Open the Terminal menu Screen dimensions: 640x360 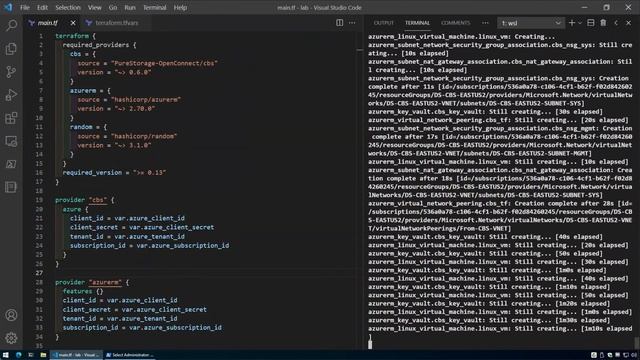[x=155, y=7]
